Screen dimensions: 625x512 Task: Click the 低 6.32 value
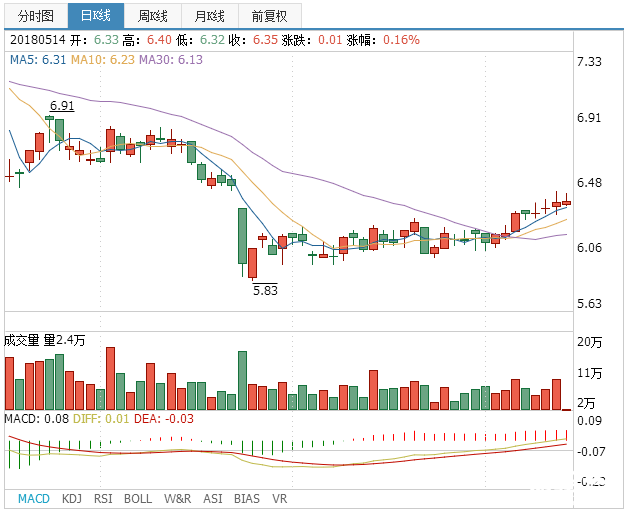[212, 40]
